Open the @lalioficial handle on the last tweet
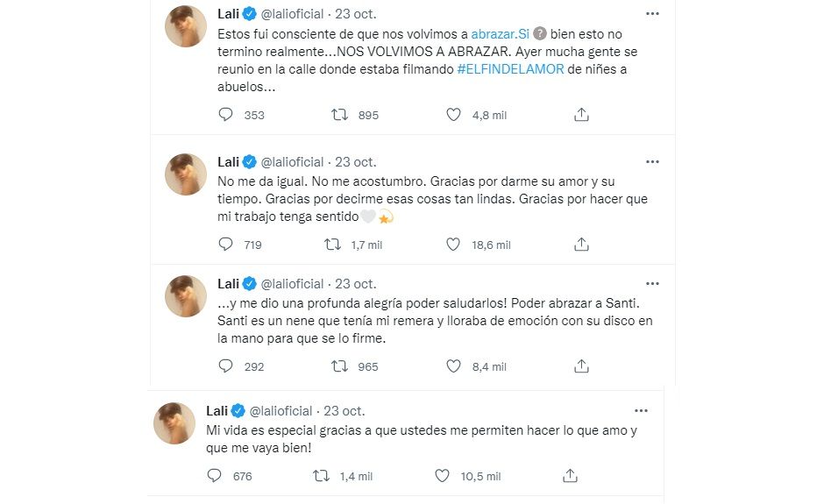 click(x=285, y=410)
